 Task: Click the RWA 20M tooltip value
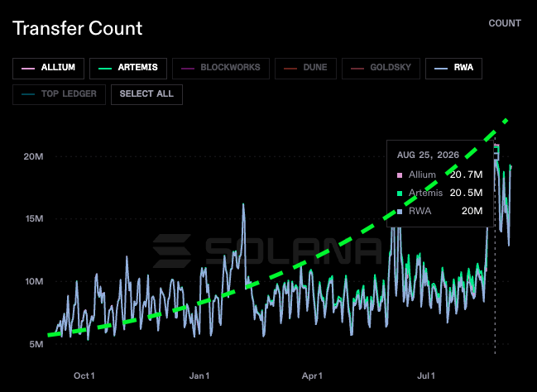(472, 211)
